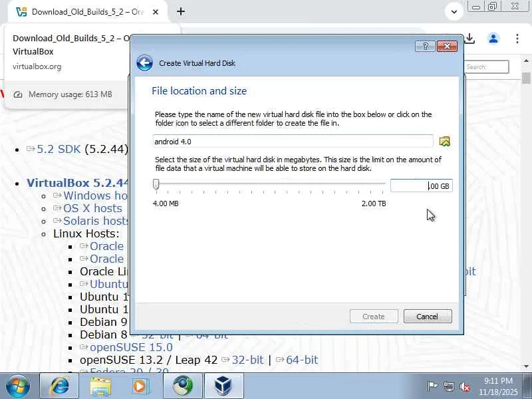
Task: Click the android 4.0 file name field
Action: click(293, 141)
